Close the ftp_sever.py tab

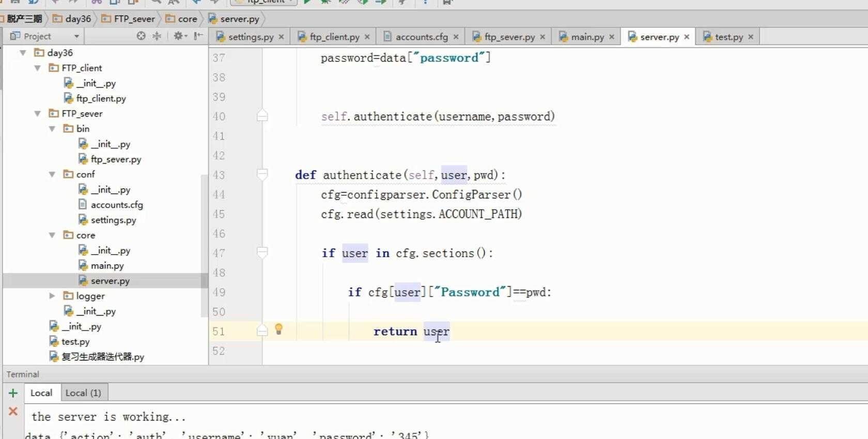tap(542, 37)
